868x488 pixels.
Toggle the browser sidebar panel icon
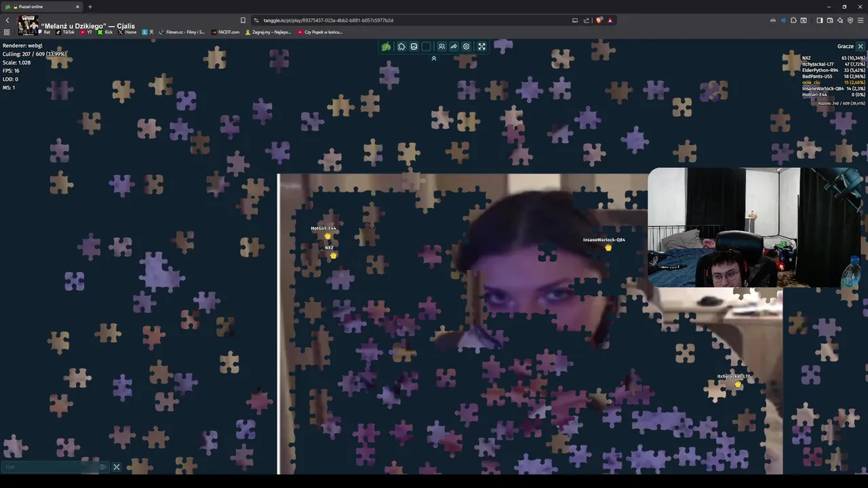(819, 20)
